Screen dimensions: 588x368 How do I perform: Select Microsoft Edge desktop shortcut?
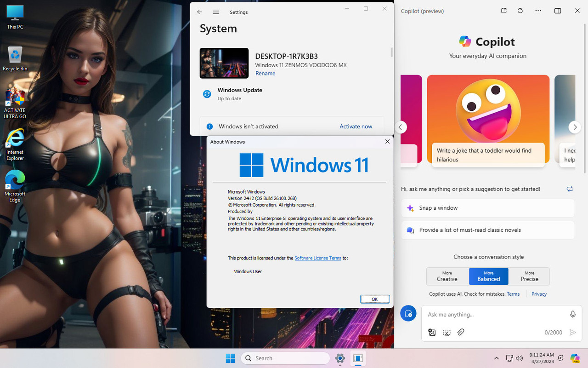tap(15, 186)
